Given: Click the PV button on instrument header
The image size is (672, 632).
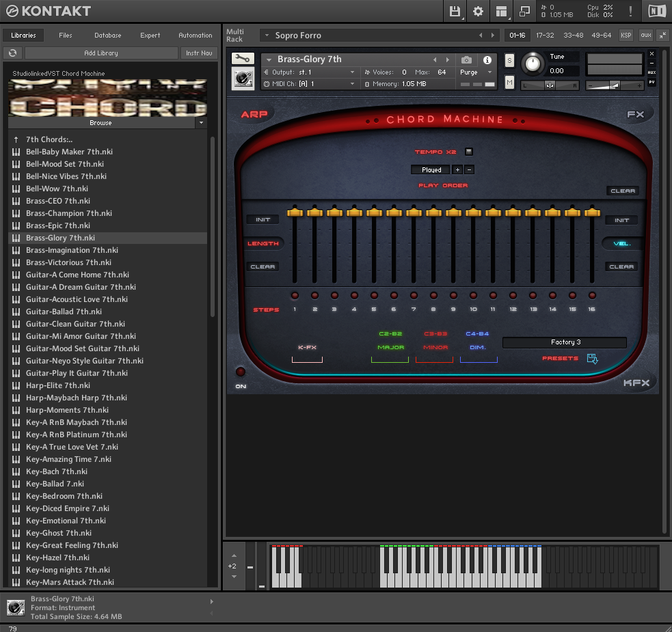Looking at the screenshot, I should click(x=652, y=82).
